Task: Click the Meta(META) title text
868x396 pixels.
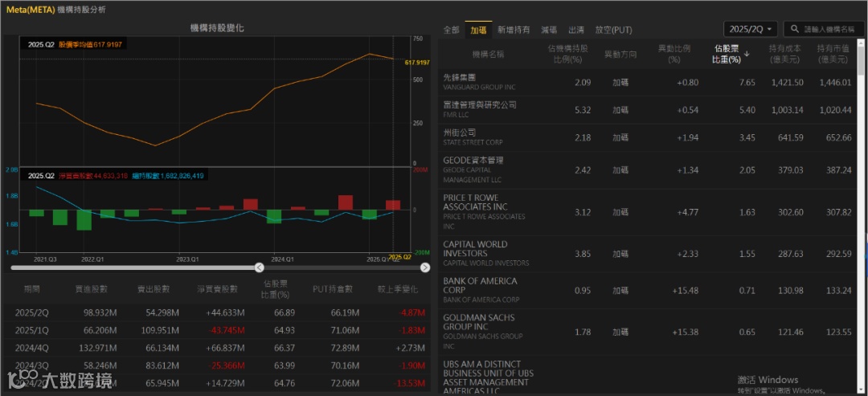Action: coord(31,10)
